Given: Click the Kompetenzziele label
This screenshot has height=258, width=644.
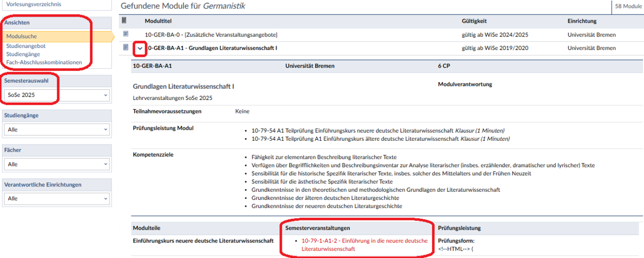Looking at the screenshot, I should (x=153, y=155).
